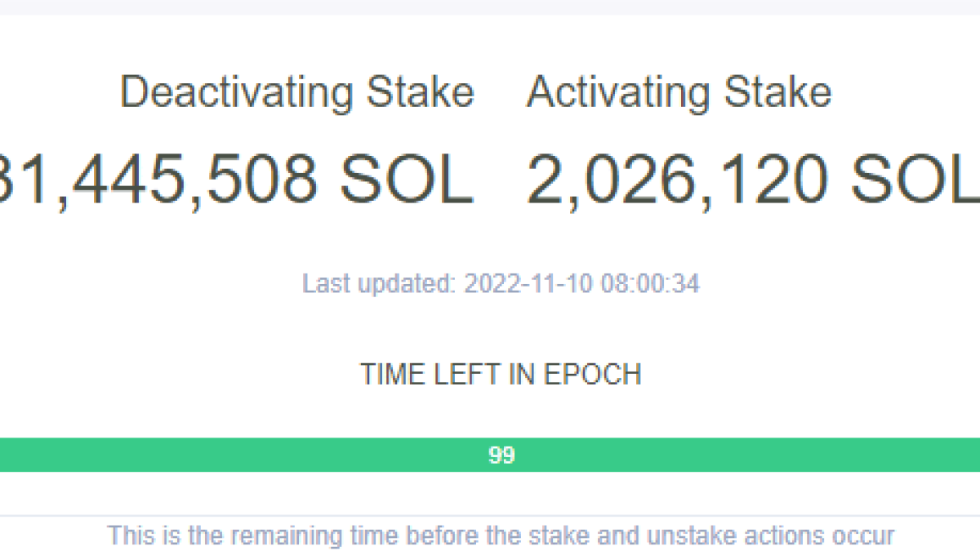
Task: Click the gray strip at the page top
Action: coord(490,7)
